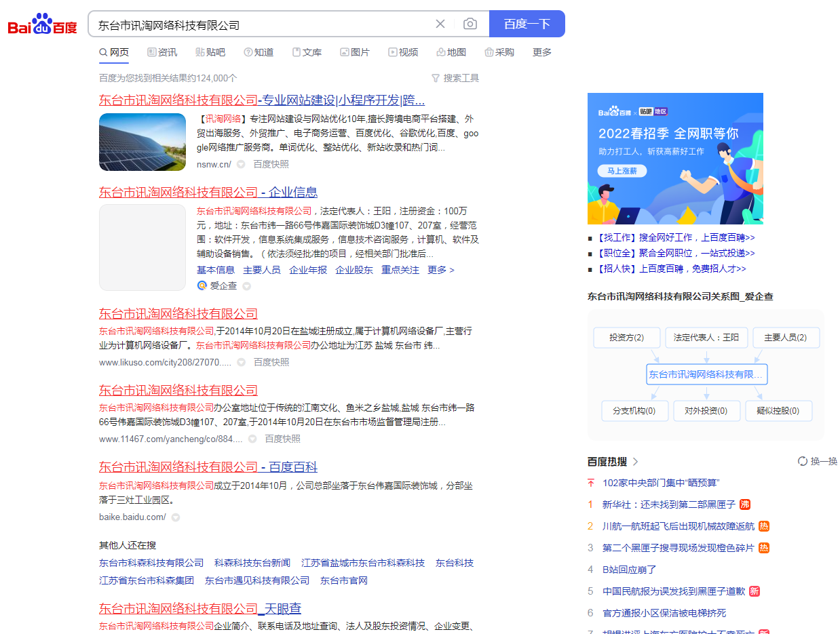Screen dimensions: 840x634
Task: Search related 东台市遇见科技有限公司
Action: pos(257,580)
